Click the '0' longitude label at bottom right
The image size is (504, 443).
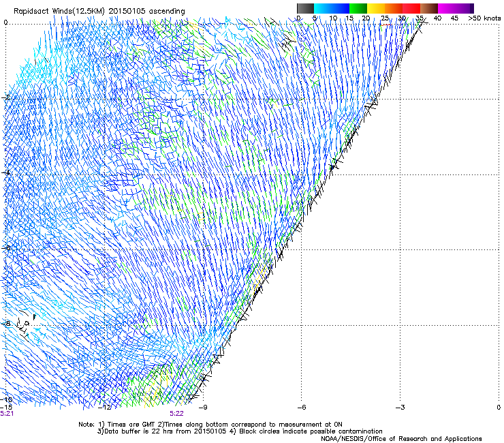(x=499, y=408)
